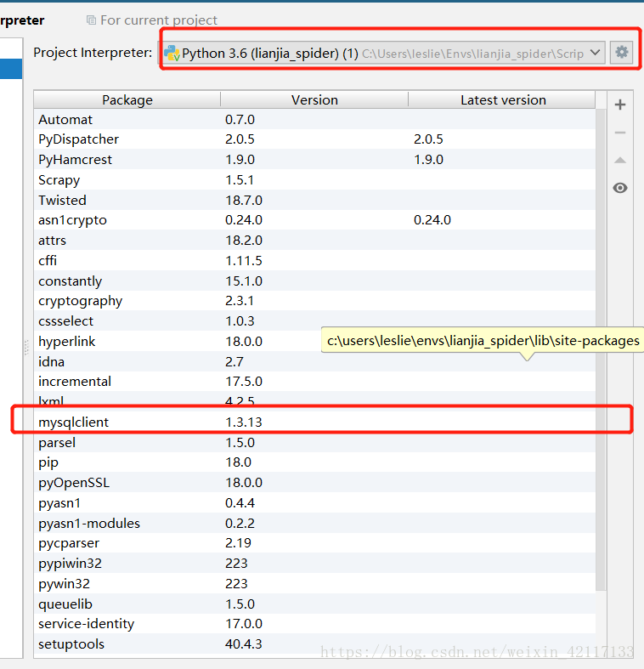Select the PyHamcrest package row
This screenshot has width=644, height=669.
314,160
